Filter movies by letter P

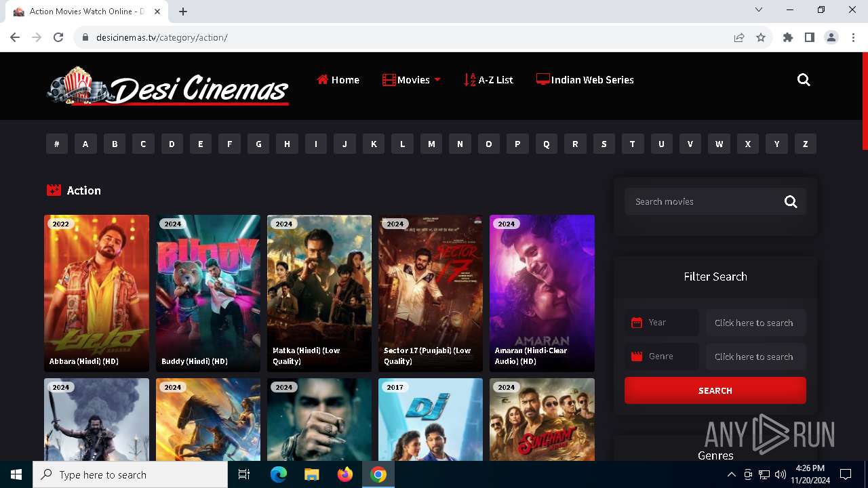517,144
